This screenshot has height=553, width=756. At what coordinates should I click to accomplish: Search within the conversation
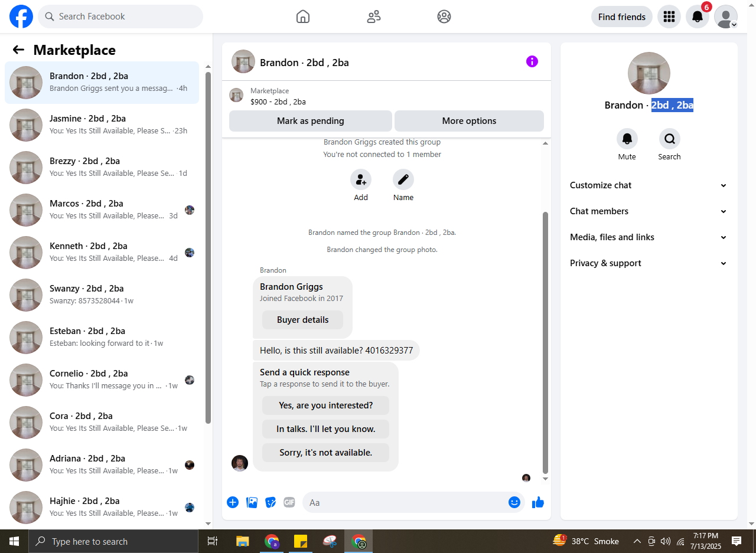pyautogui.click(x=670, y=139)
